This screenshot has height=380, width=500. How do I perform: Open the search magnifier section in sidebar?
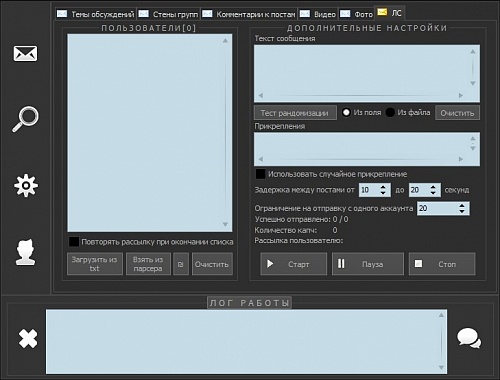point(26,119)
